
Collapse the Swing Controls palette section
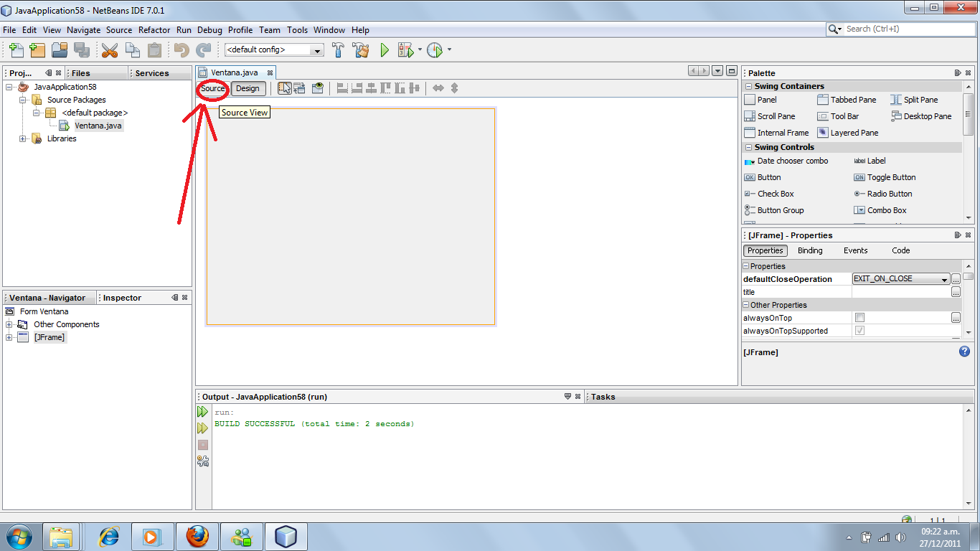(748, 147)
